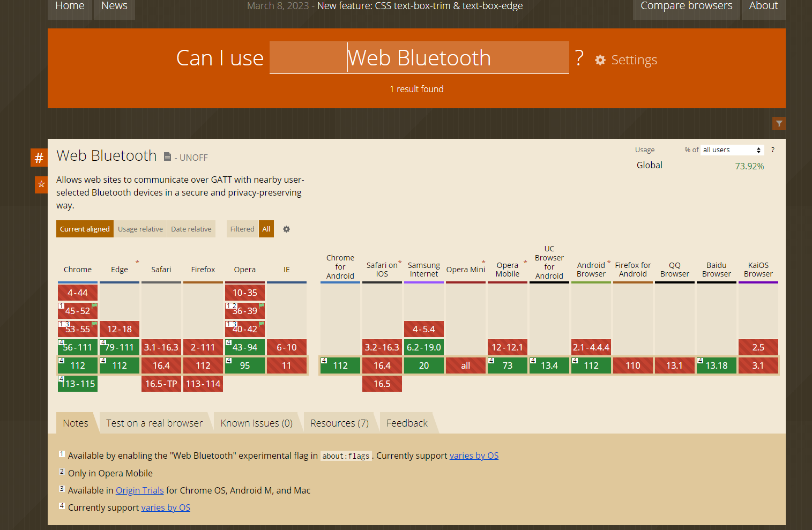Click Edge version 12-18 cell
Viewport: 812px width, 530px height.
click(120, 329)
